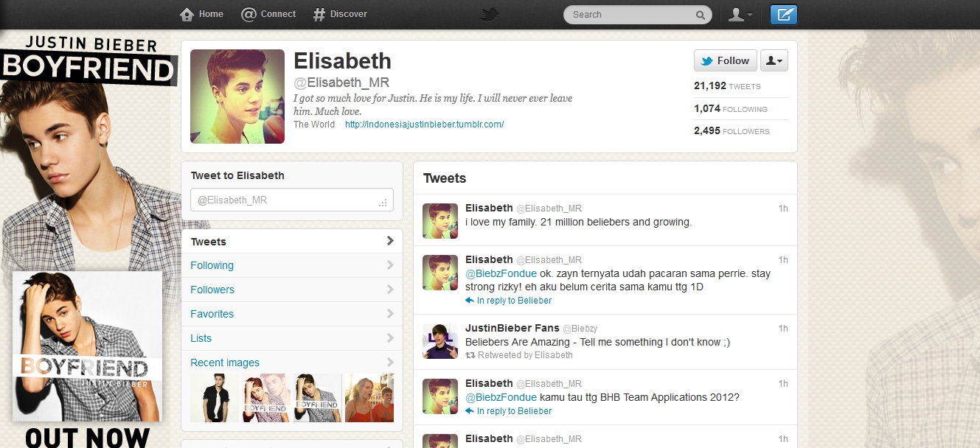980x448 pixels.
Task: Open the account profile dropdown in top bar
Action: pyautogui.click(x=740, y=15)
